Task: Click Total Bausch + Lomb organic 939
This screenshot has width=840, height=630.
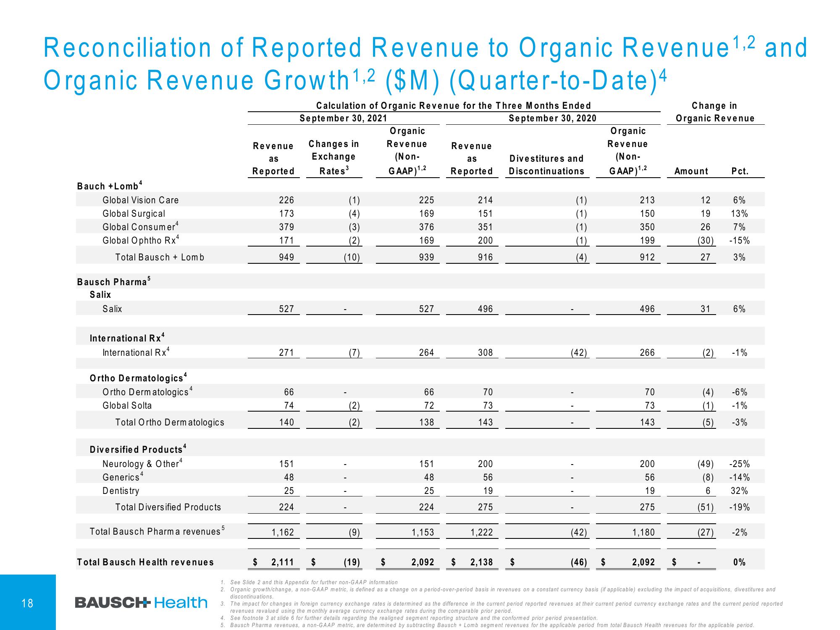Action: (426, 257)
